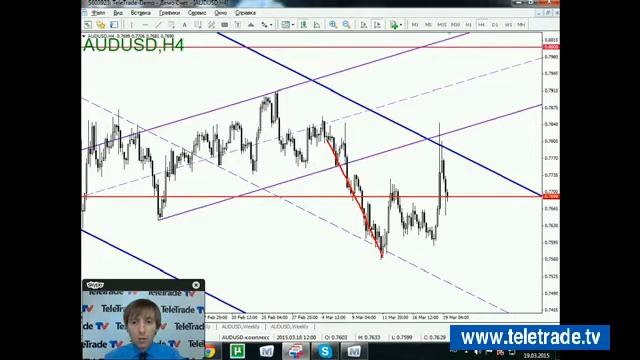Click the line-chart icon before Zoom In

317,25
